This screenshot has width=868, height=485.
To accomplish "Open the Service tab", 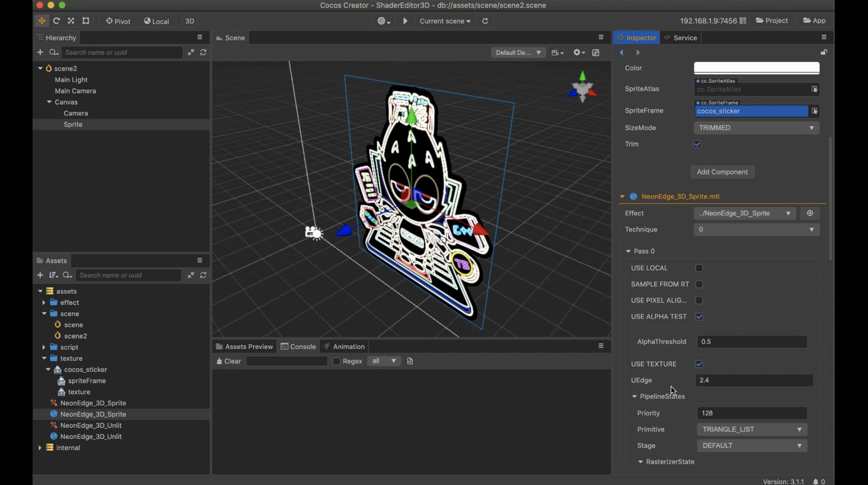I will click(x=681, y=38).
